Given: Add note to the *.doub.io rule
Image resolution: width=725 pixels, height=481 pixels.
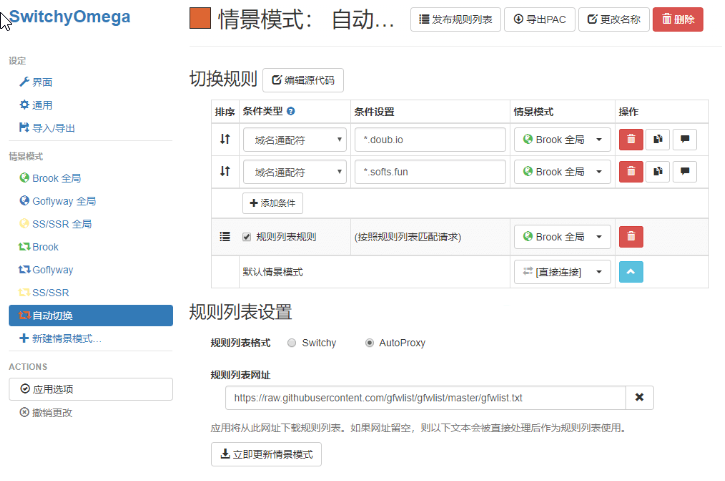Looking at the screenshot, I should pyautogui.click(x=685, y=139).
